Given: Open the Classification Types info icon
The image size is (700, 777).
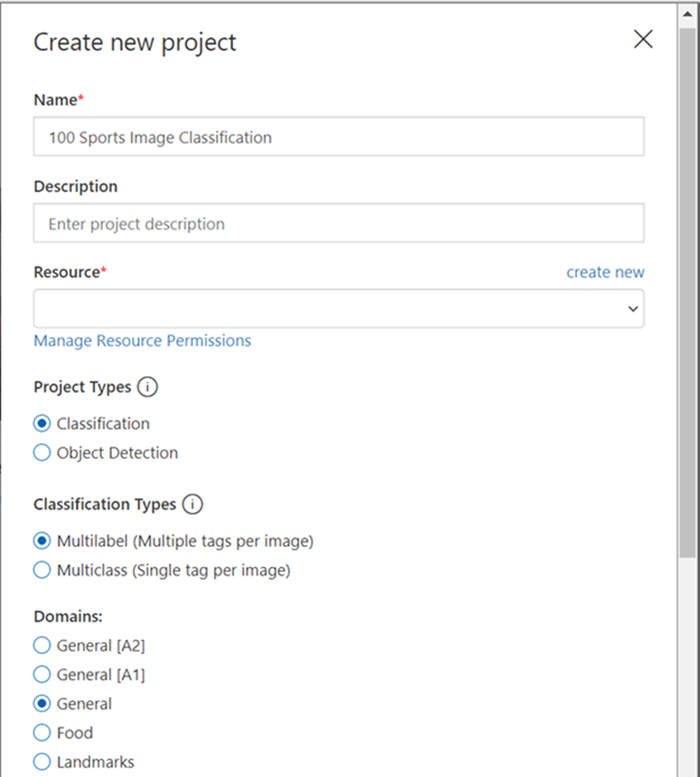Looking at the screenshot, I should pos(192,504).
